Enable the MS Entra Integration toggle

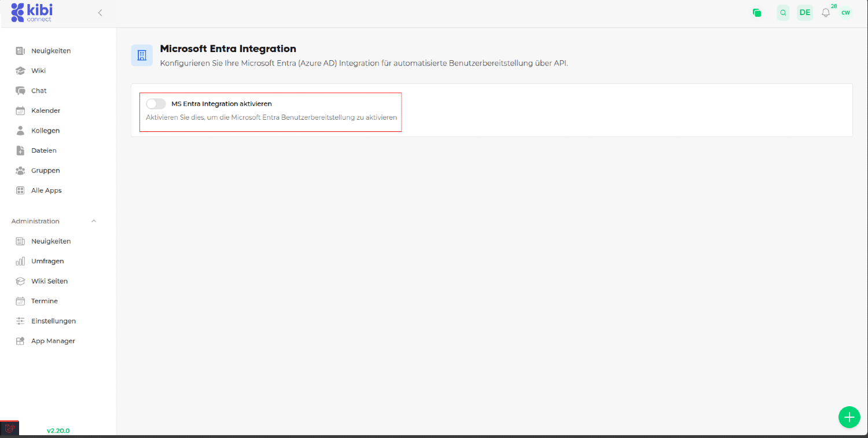(x=156, y=104)
